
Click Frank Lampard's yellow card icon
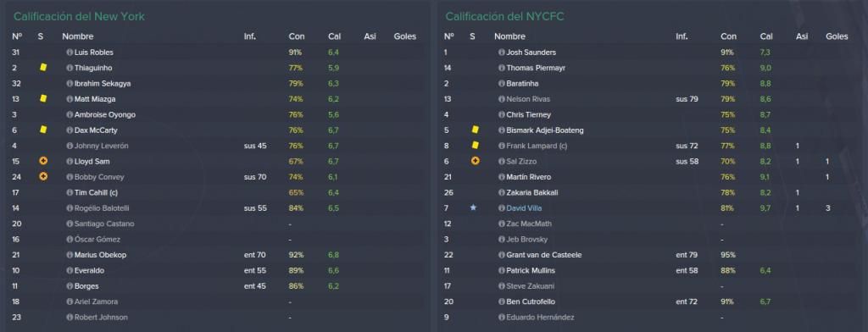[x=475, y=146]
